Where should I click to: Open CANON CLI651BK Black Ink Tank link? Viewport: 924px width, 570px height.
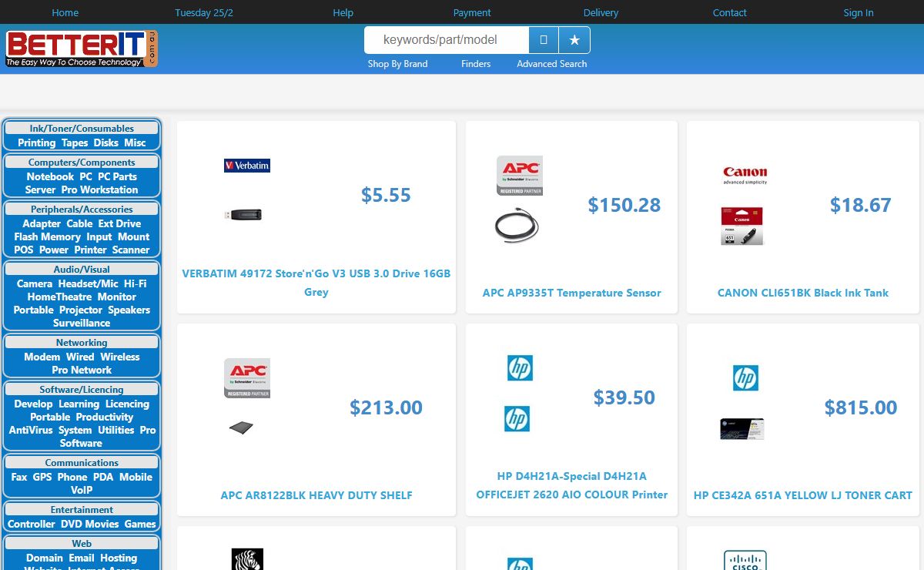[803, 293]
